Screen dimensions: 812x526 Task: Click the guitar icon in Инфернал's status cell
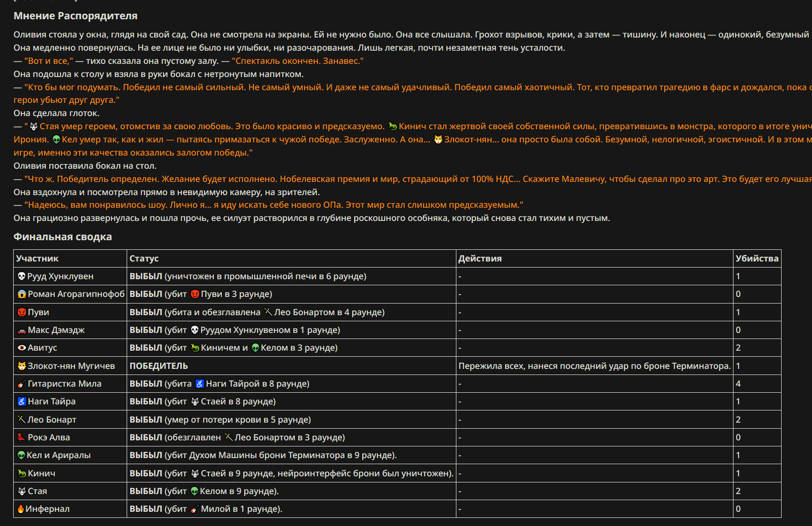pos(195,509)
